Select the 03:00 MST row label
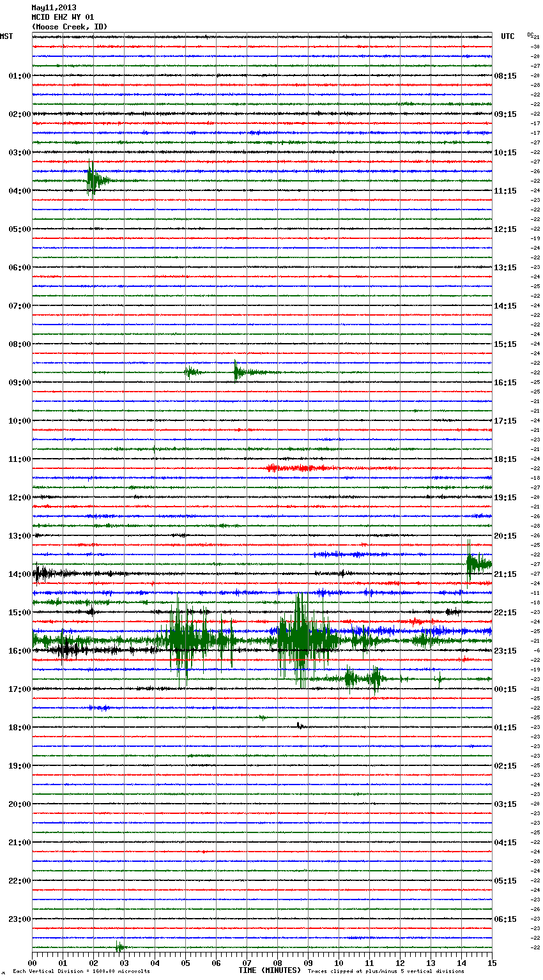This screenshot has width=543, height=980. 20,153
